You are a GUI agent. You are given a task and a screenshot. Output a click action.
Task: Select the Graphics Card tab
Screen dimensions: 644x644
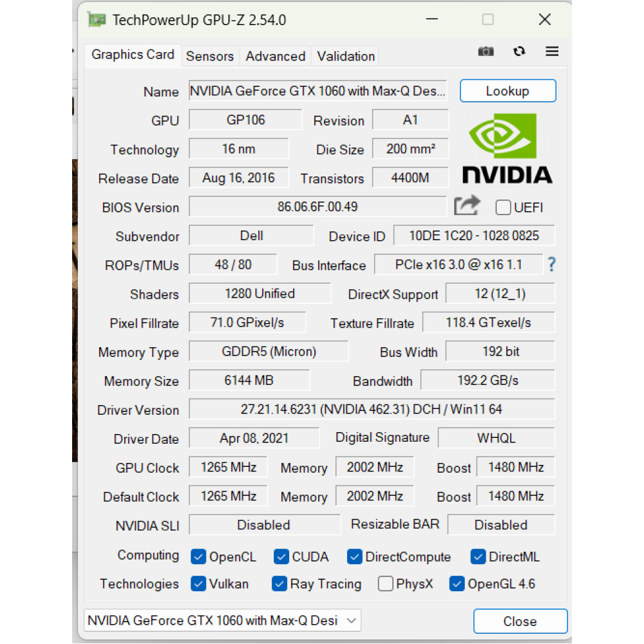click(x=133, y=55)
